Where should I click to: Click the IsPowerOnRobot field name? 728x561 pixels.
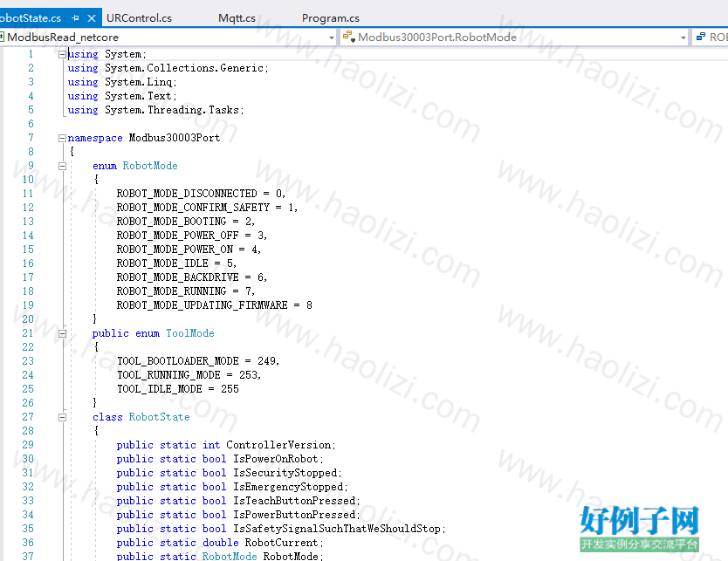click(x=276, y=459)
